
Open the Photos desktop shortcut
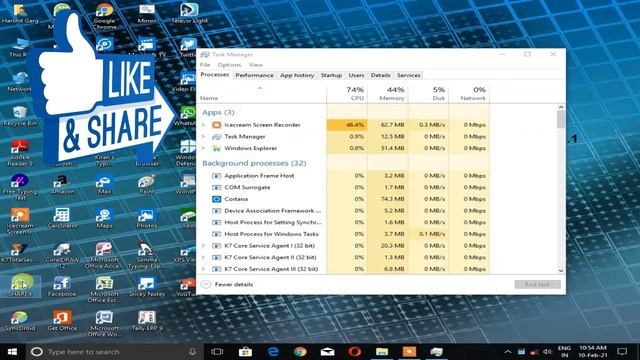(147, 218)
